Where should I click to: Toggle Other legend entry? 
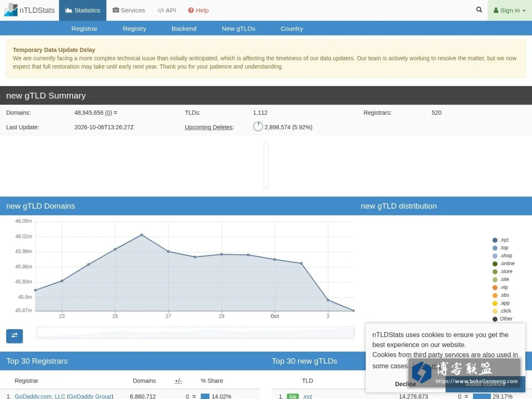click(x=502, y=319)
